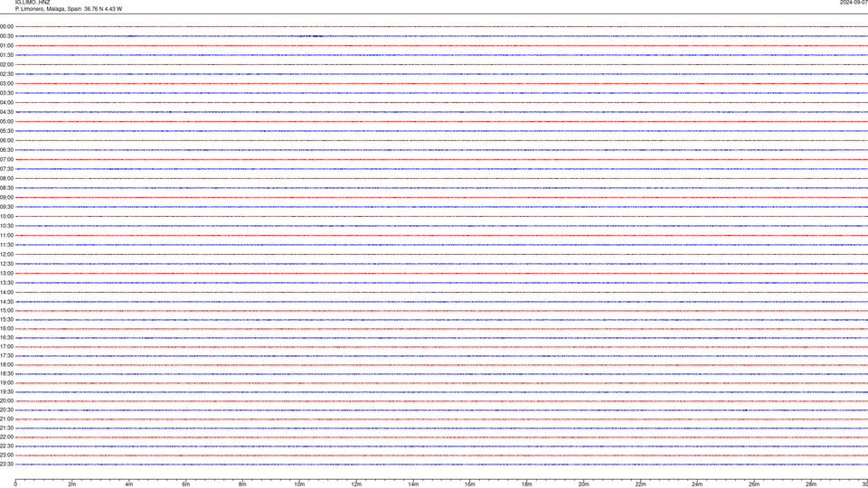Click the 20m axis tick label
Viewport: 868px width, 488px height.
click(583, 484)
